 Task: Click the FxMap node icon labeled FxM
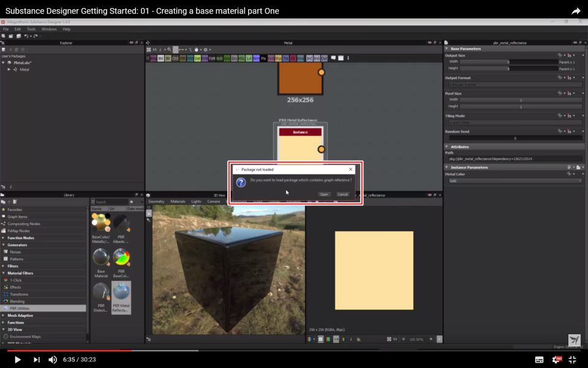(212, 59)
